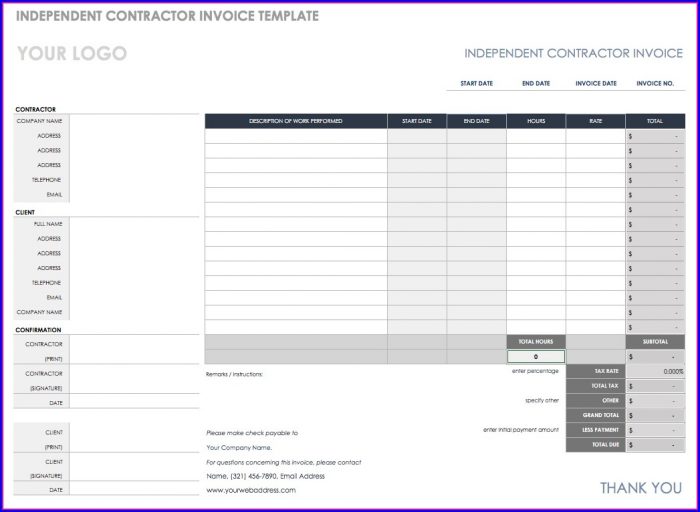700x512 pixels.
Task: Click the 'RATE' column header
Action: click(595, 121)
